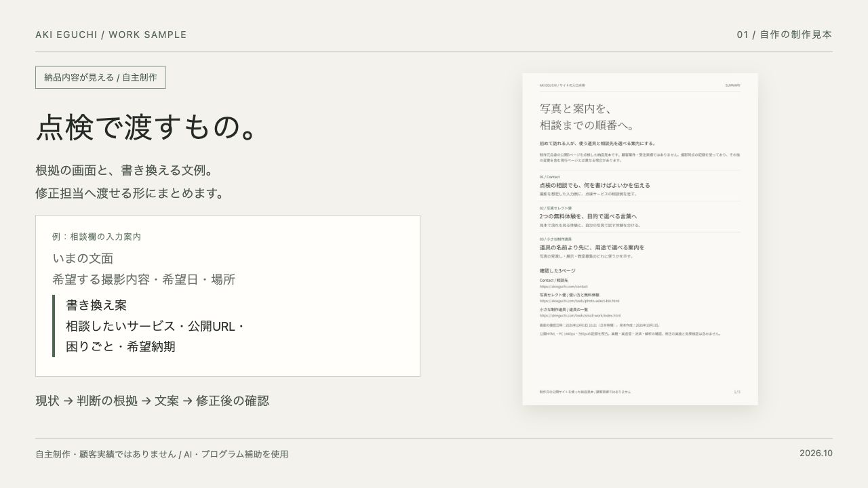This screenshot has height=488, width=868.
Task: Click the 'SUMMARY' label in the preview
Action: click(x=732, y=85)
